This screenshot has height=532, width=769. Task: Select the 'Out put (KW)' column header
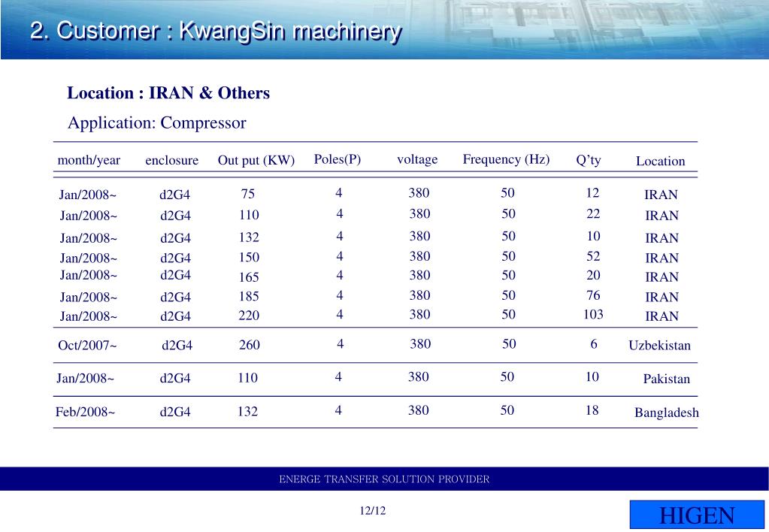click(256, 160)
